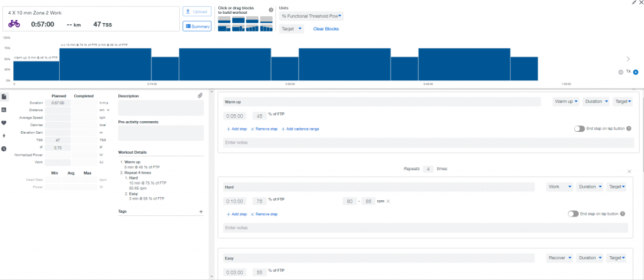This screenshot has height=280, width=644.
Task: Open the % Functional Threshold Power units dropdown
Action: [311, 16]
